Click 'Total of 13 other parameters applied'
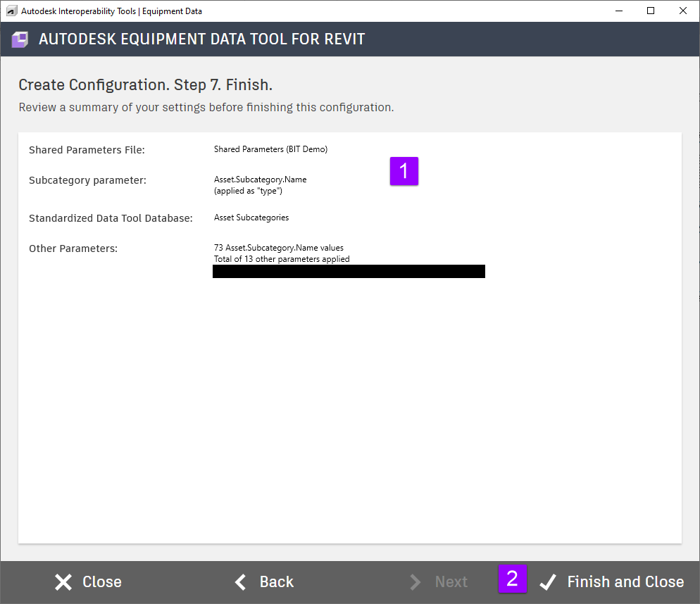Viewport: 700px width, 604px height. (x=282, y=259)
